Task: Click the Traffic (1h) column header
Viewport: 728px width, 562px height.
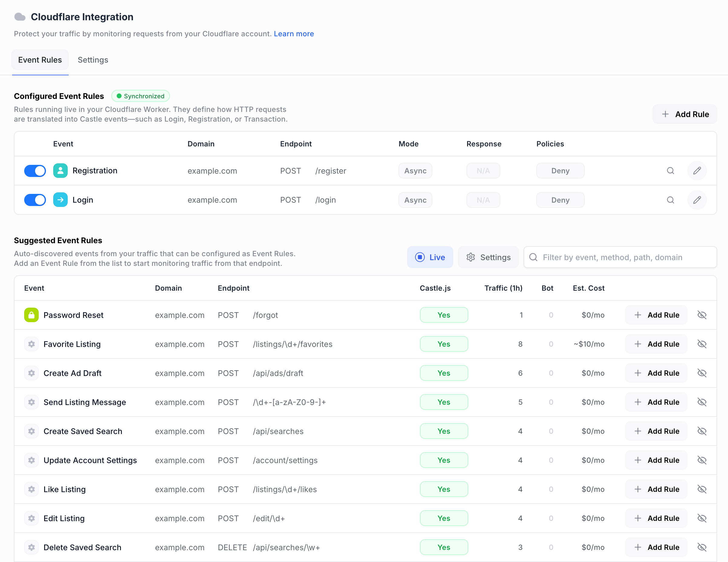Action: click(503, 288)
